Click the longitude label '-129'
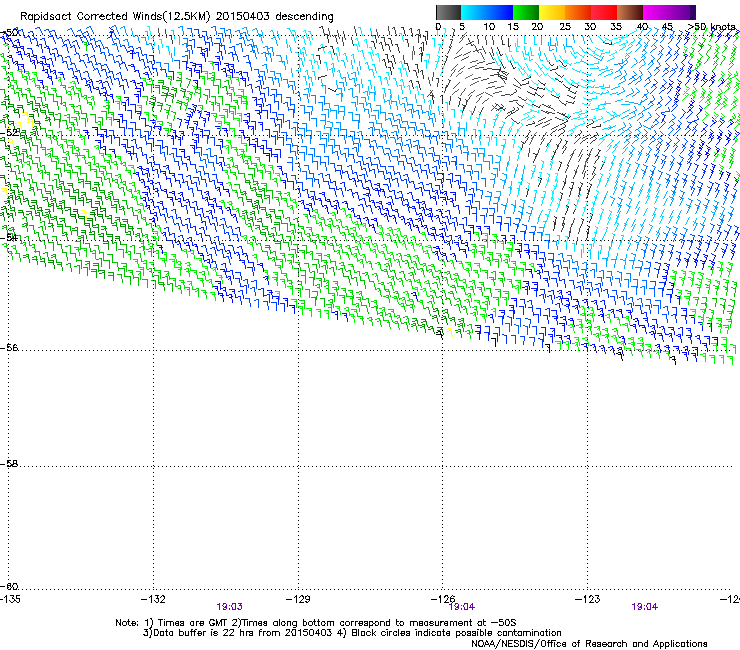 point(298,599)
